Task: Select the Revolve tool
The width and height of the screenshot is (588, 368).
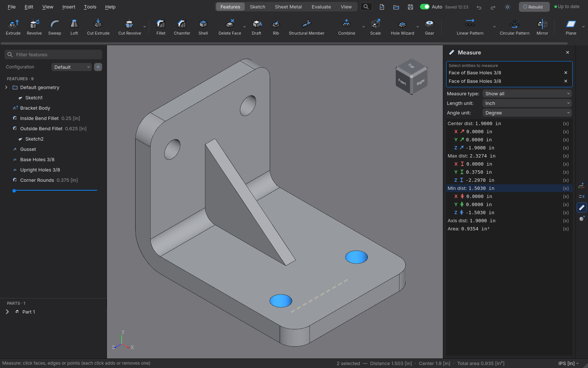Action: click(34, 28)
